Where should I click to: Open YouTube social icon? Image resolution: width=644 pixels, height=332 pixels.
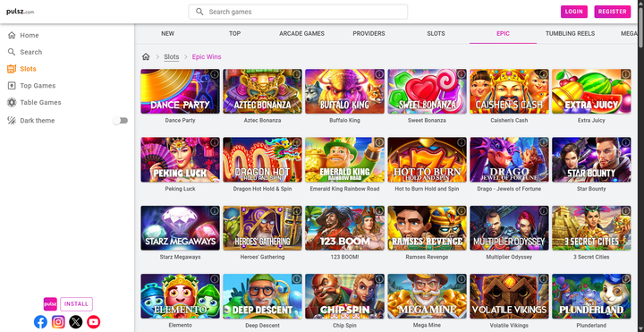(94, 322)
